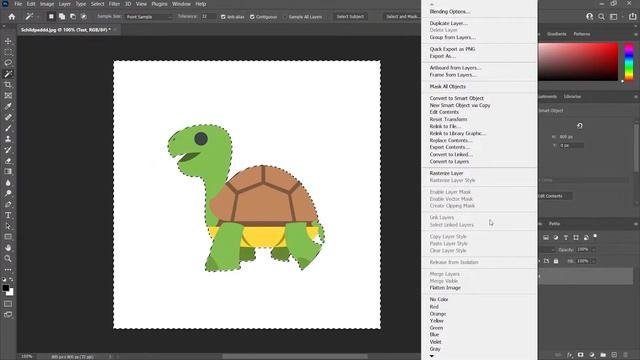
Task: Swap foreground and background colors
Action: coord(11,280)
